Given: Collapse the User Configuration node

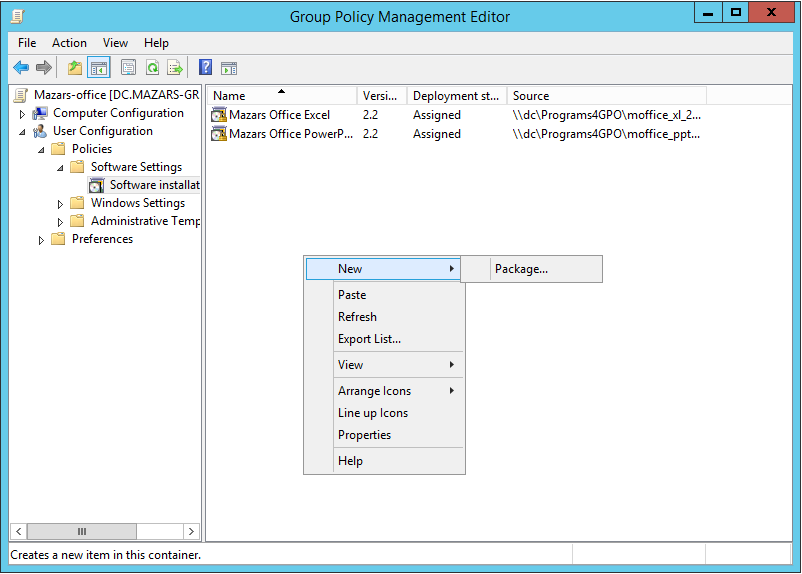Looking at the screenshot, I should (x=22, y=132).
